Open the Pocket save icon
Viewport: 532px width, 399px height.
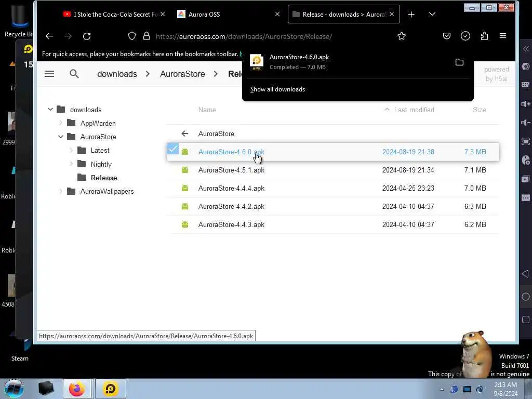tap(447, 36)
